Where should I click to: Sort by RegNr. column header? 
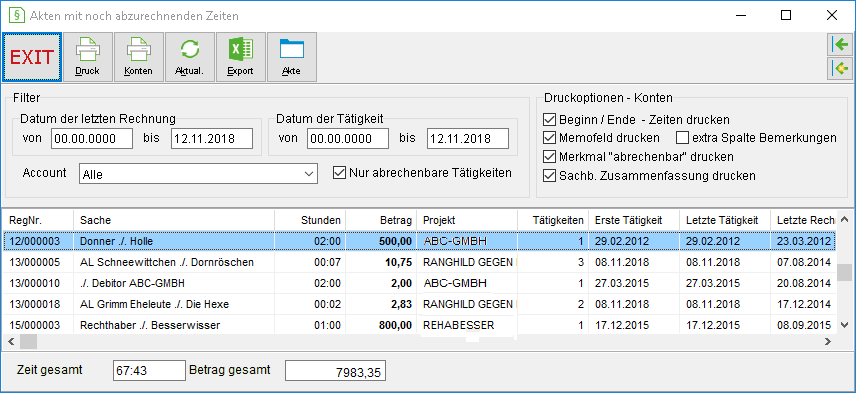coord(38,220)
